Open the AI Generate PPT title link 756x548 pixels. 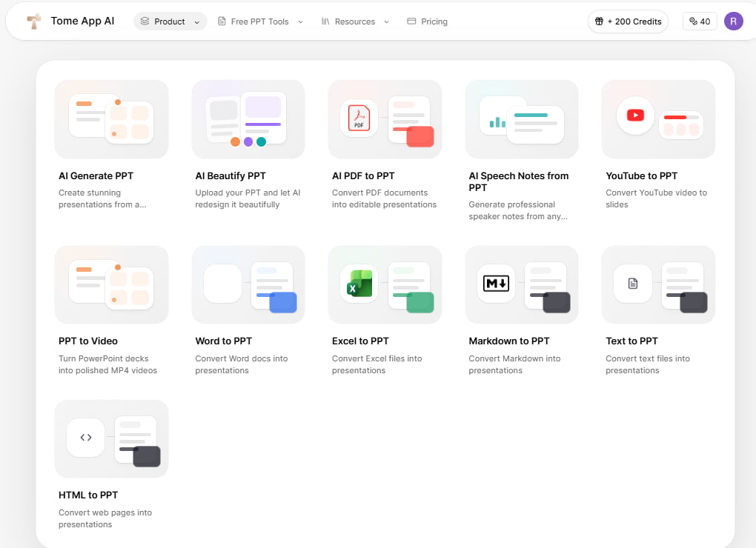(x=96, y=176)
